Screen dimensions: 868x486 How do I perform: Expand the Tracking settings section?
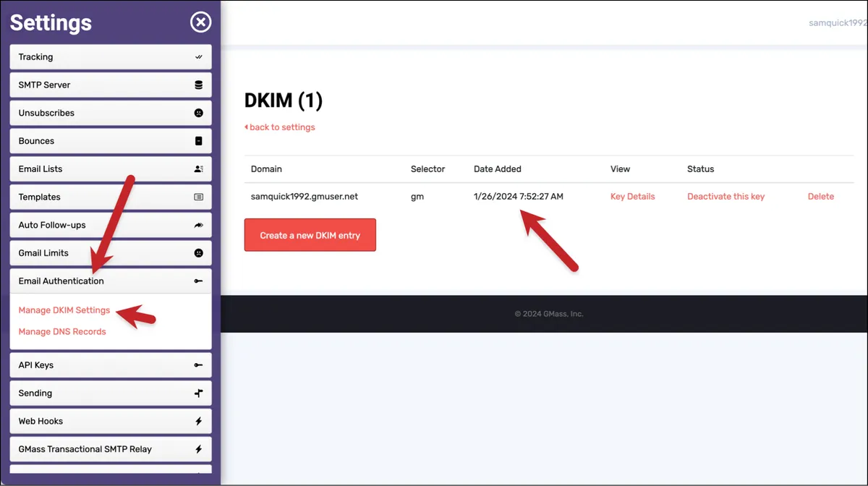pyautogui.click(x=111, y=57)
